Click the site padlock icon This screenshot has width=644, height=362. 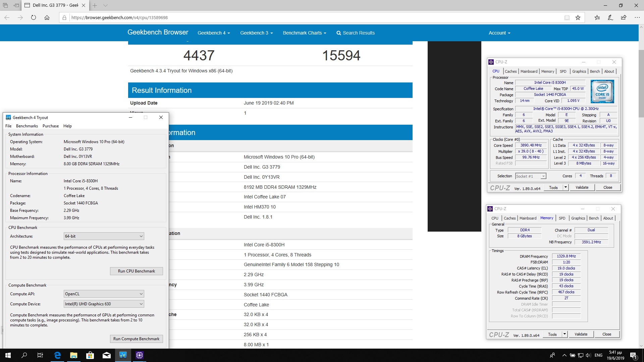coord(65,17)
